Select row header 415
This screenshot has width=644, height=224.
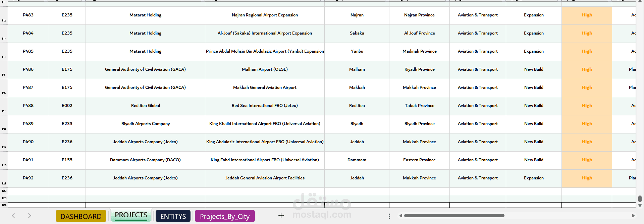pyautogui.click(x=4, y=70)
